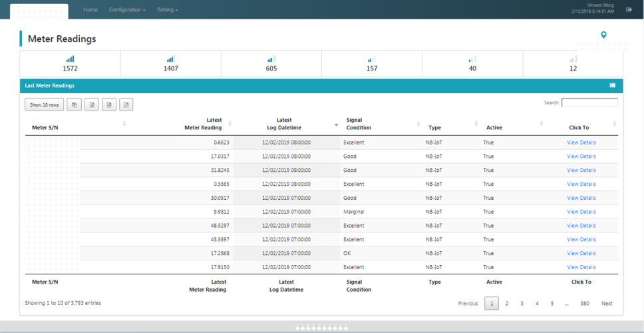The width and height of the screenshot is (644, 333).
Task: Click the CSV export icon button
Action: click(x=109, y=105)
